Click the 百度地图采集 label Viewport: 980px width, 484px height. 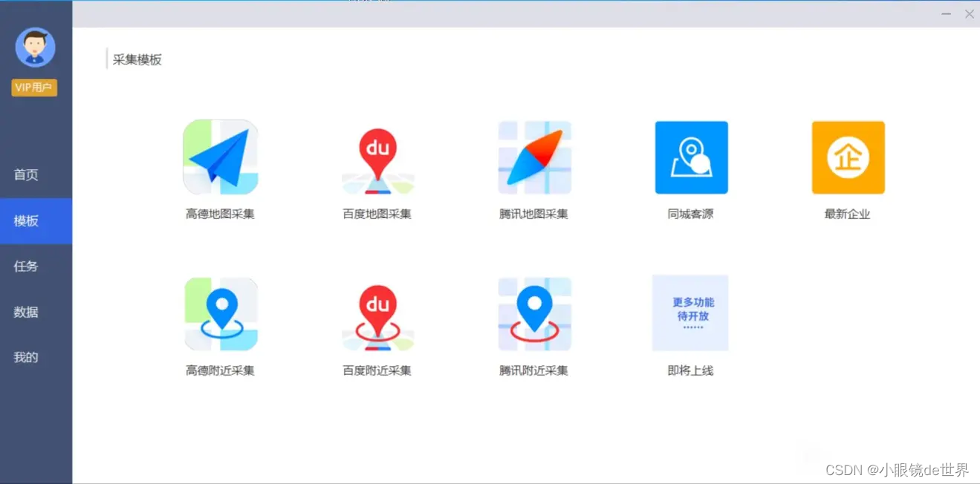pyautogui.click(x=377, y=214)
